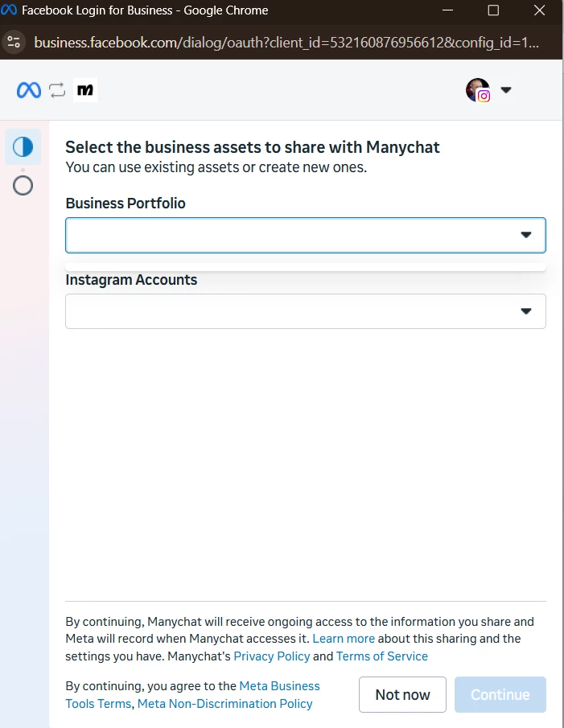Click the site information icon in address bar
The height and width of the screenshot is (728, 564).
(x=14, y=42)
